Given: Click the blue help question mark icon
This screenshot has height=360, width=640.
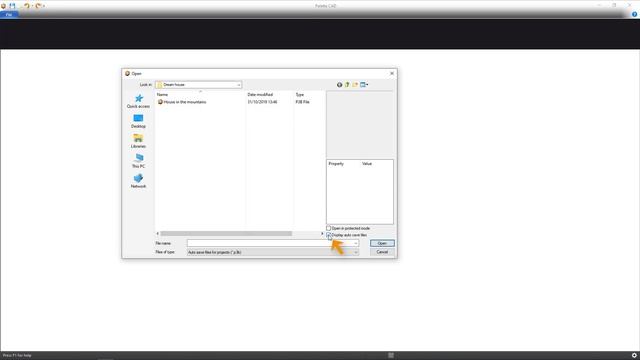Looking at the screenshot, I should pyautogui.click(x=634, y=14).
